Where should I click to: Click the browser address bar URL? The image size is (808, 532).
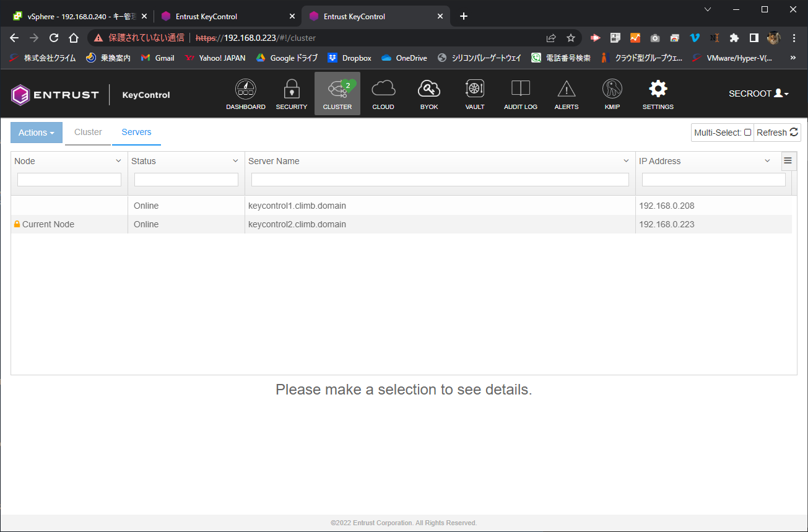pyautogui.click(x=256, y=38)
